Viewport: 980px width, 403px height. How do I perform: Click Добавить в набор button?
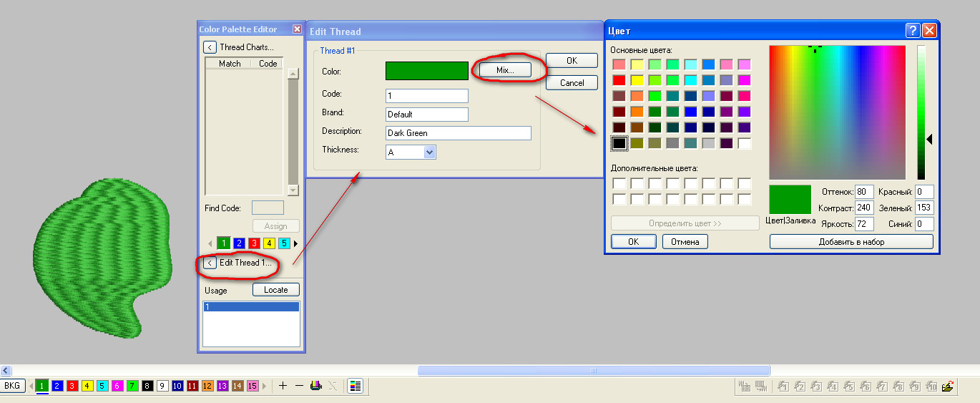pyautogui.click(x=851, y=242)
